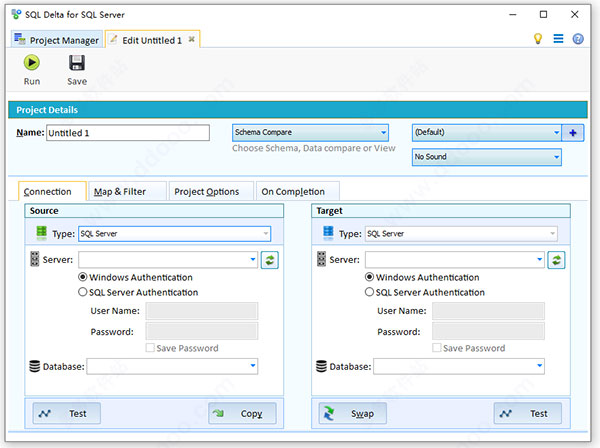
Task: Click the blue help question mark icon
Action: 578,39
